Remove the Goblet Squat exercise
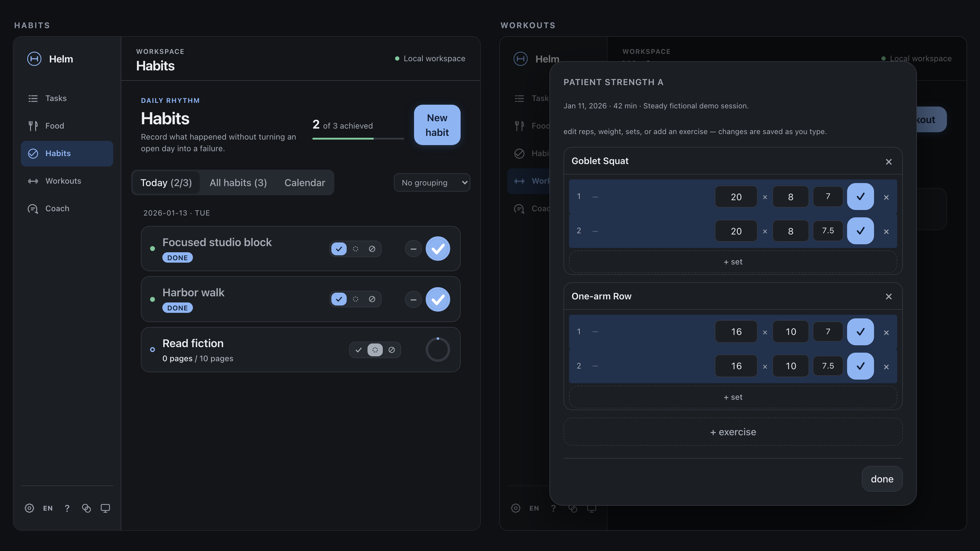 [889, 162]
